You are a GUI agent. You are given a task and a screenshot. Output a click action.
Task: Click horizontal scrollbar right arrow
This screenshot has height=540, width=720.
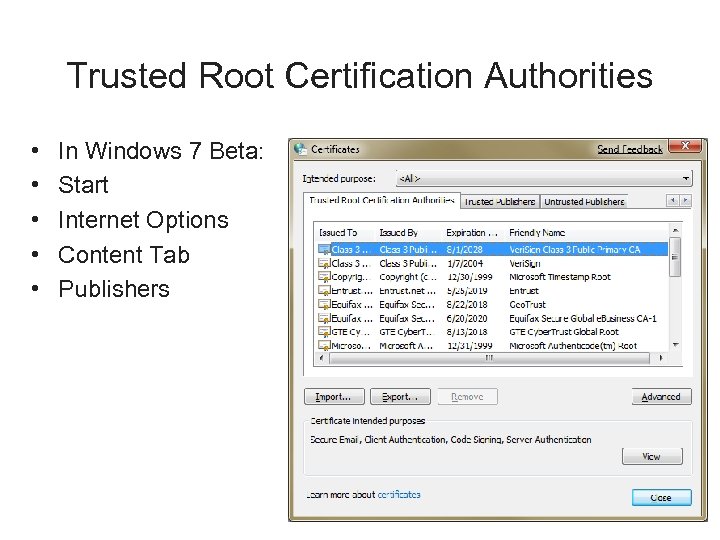click(x=660, y=358)
